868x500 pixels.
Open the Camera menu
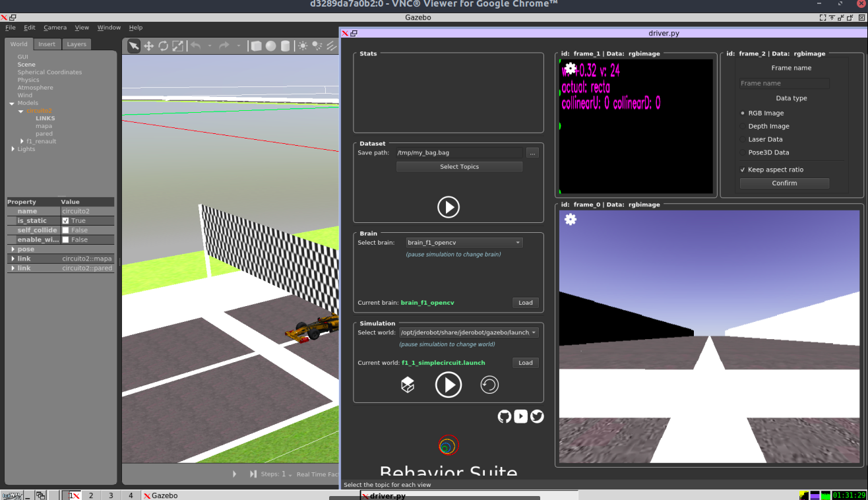pyautogui.click(x=55, y=28)
